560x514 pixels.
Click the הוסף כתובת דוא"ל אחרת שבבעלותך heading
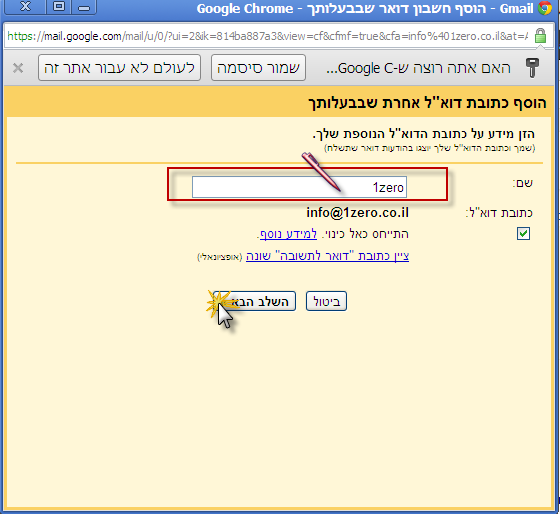click(x=427, y=103)
